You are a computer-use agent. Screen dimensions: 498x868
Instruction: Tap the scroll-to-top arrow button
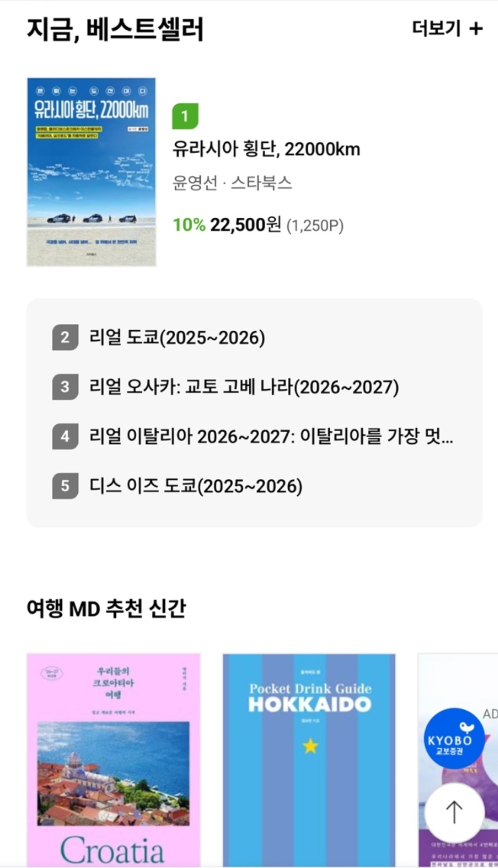coord(454,812)
